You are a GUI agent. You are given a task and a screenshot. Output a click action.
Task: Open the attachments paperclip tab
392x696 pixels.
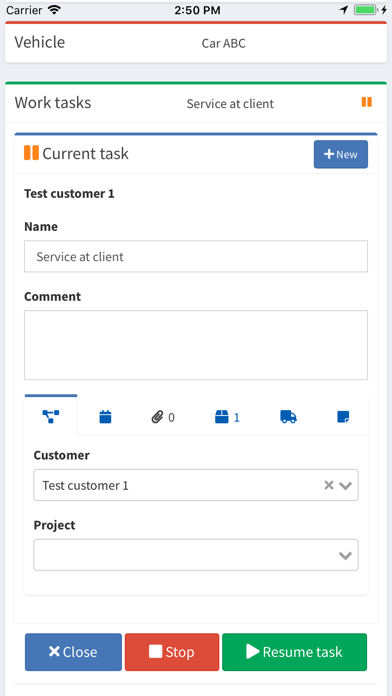coord(162,417)
